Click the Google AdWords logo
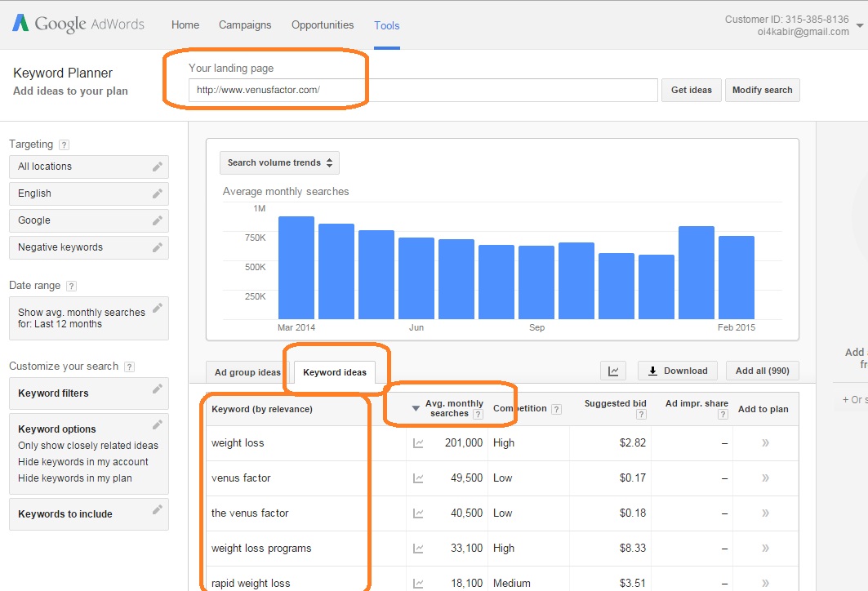868x591 pixels. point(78,24)
